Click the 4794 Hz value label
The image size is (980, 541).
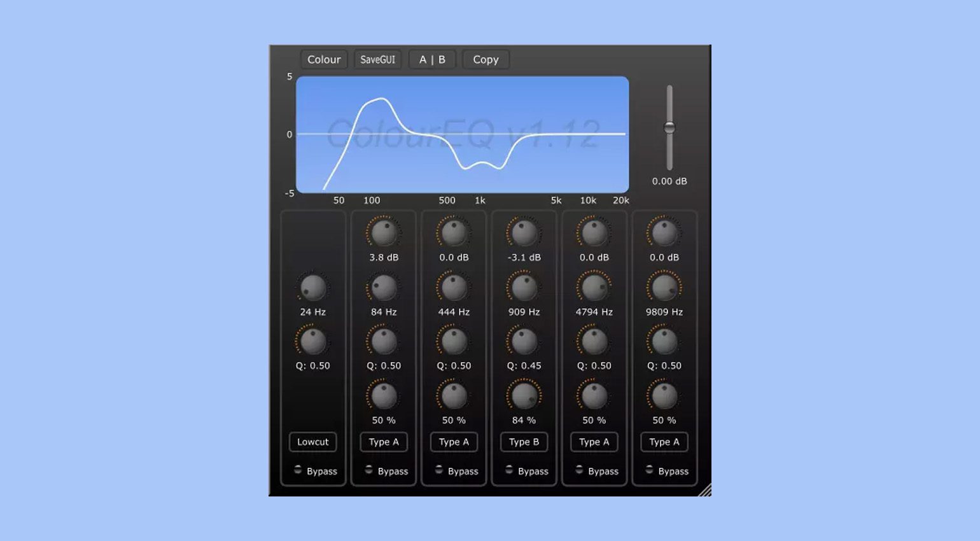pos(594,312)
